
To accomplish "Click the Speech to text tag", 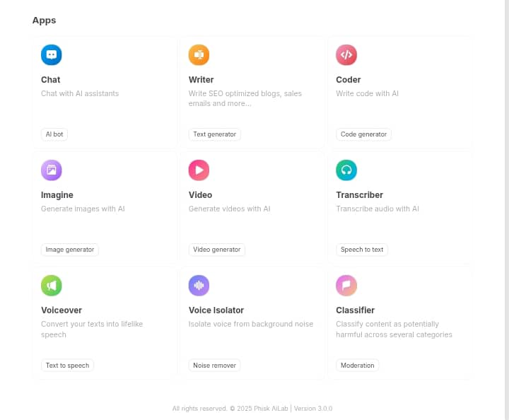I will tap(362, 250).
